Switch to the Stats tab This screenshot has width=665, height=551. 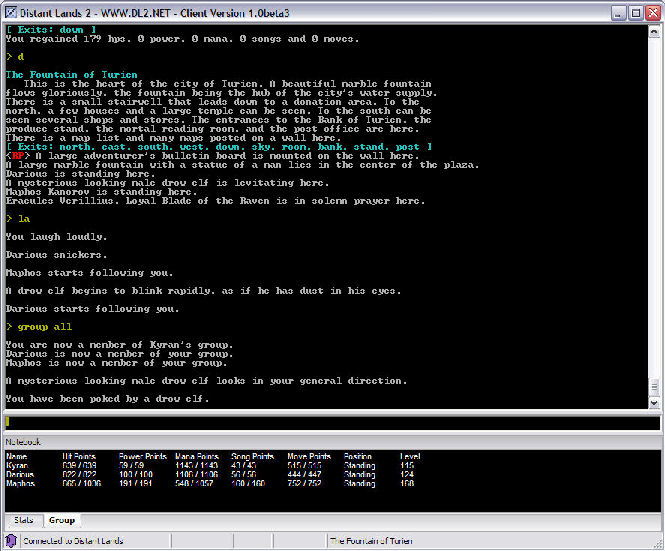(23, 521)
